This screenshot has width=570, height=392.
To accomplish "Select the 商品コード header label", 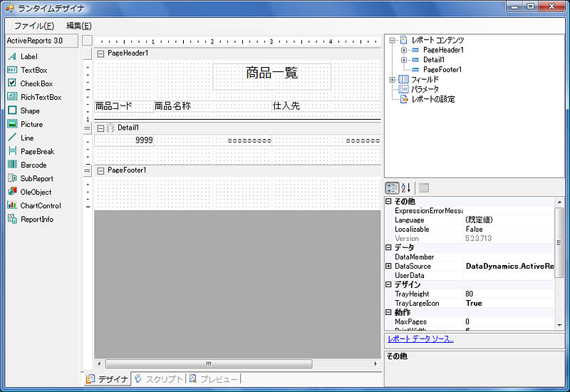I will (x=123, y=106).
